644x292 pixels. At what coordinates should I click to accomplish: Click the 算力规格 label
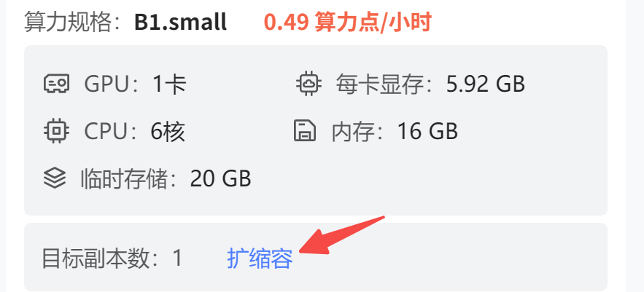(x=69, y=22)
